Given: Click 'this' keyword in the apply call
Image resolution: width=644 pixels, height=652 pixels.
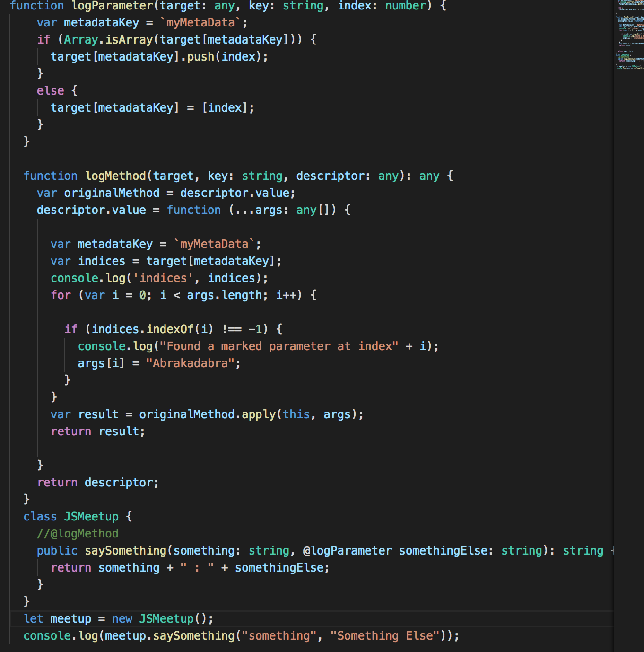Looking at the screenshot, I should [x=296, y=414].
